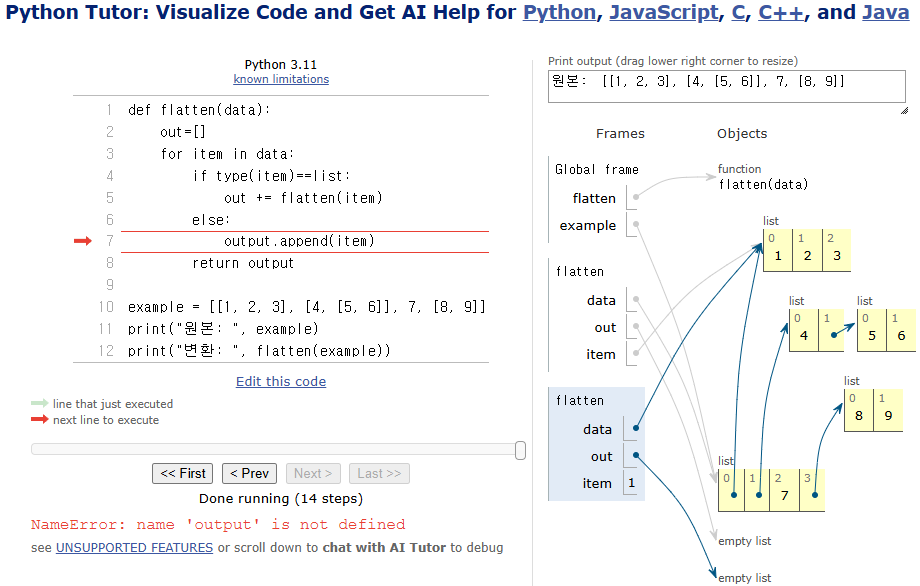Click the print output resize corner handle
The width and height of the screenshot is (920, 586).
[904, 110]
